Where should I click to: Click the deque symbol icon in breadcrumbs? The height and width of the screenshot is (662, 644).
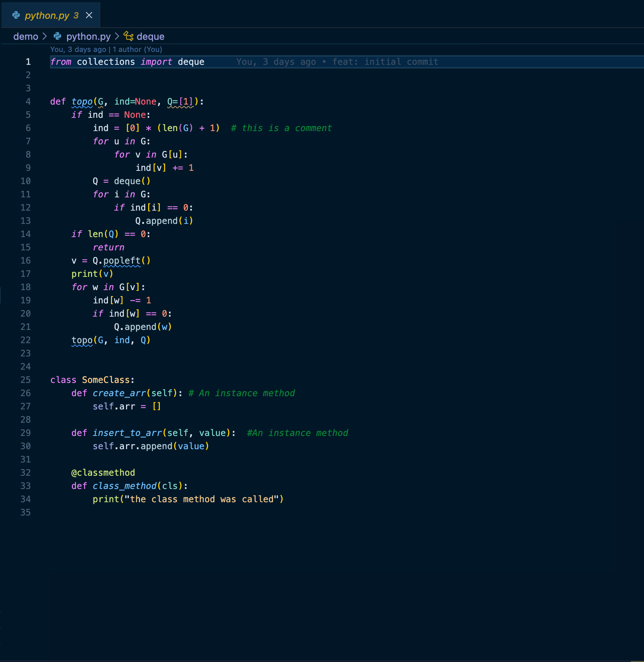tap(128, 36)
